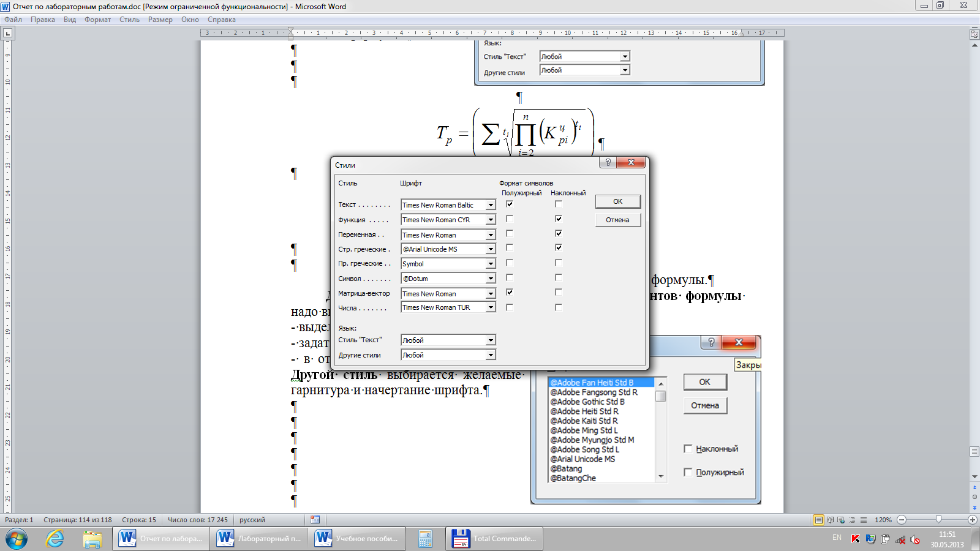Open the Windows Start menu
This screenshot has height=551, width=980.
tap(17, 539)
